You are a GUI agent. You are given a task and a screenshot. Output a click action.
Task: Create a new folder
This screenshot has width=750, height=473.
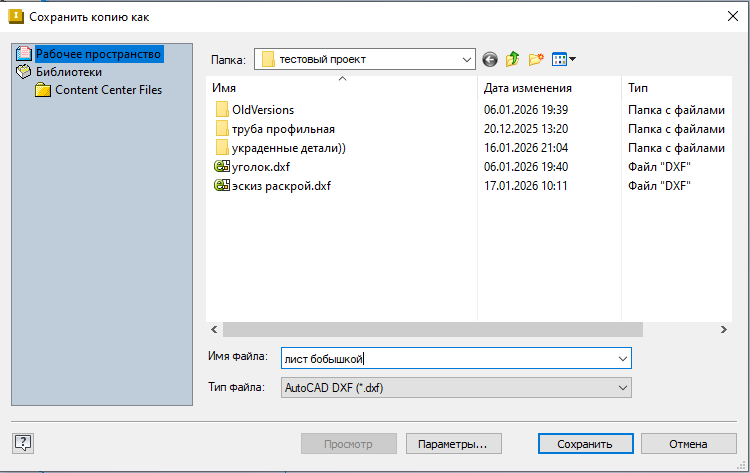coord(536,59)
